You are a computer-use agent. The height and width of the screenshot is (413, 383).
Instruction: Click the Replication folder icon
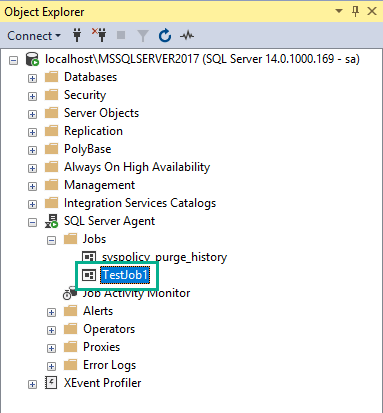point(51,131)
